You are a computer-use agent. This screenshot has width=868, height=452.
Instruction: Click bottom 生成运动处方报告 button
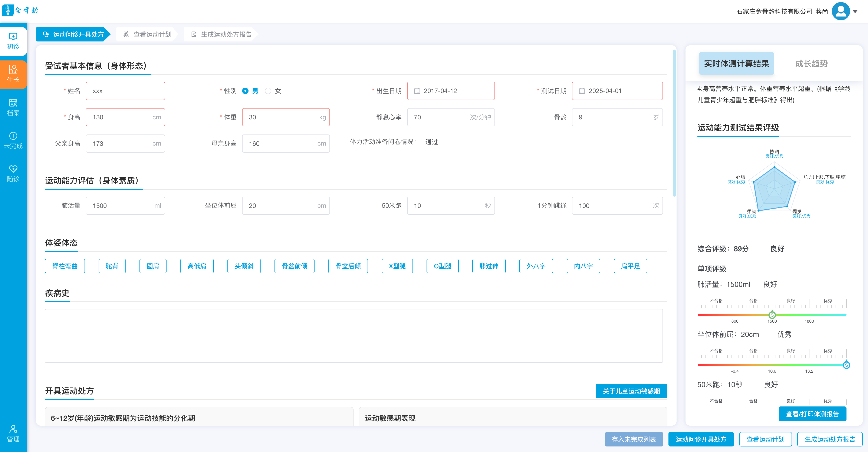pyautogui.click(x=830, y=439)
